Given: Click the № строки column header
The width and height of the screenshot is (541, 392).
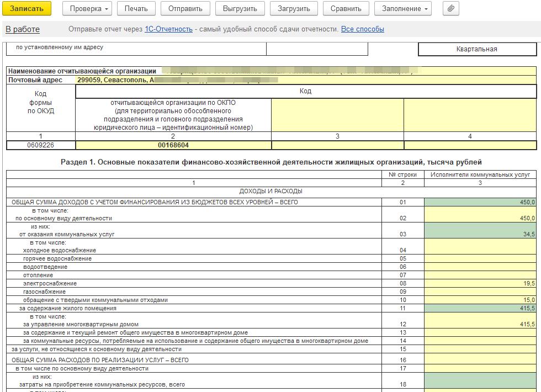Looking at the screenshot, I should point(402,174).
